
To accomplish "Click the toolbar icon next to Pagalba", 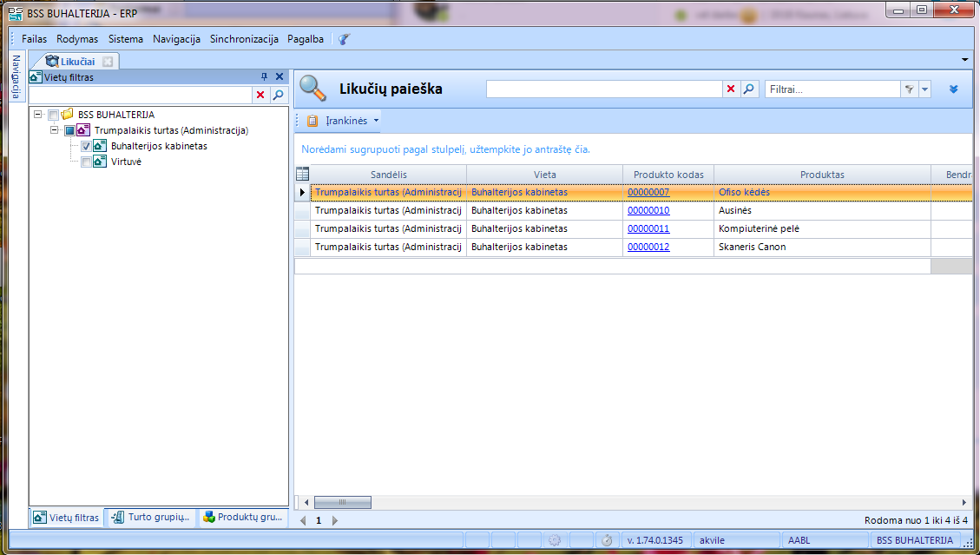I will tap(344, 39).
